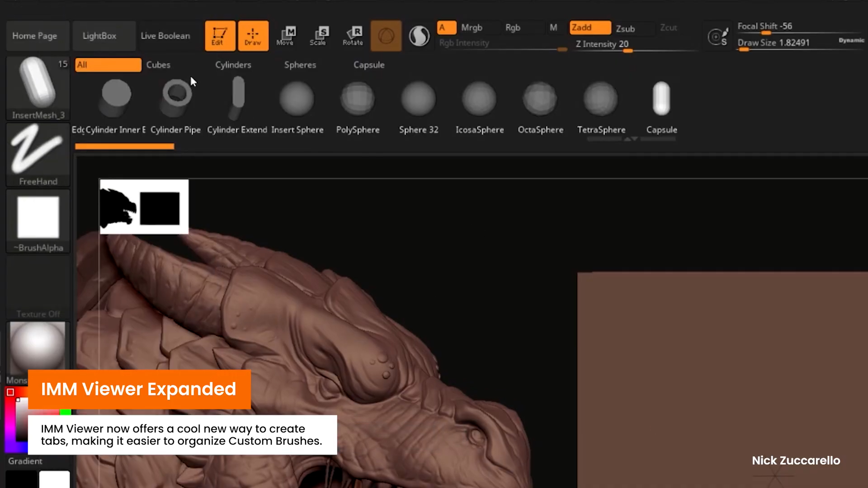Open the InsertMesh_3 brush picker
This screenshot has height=488, width=868.
tap(38, 88)
